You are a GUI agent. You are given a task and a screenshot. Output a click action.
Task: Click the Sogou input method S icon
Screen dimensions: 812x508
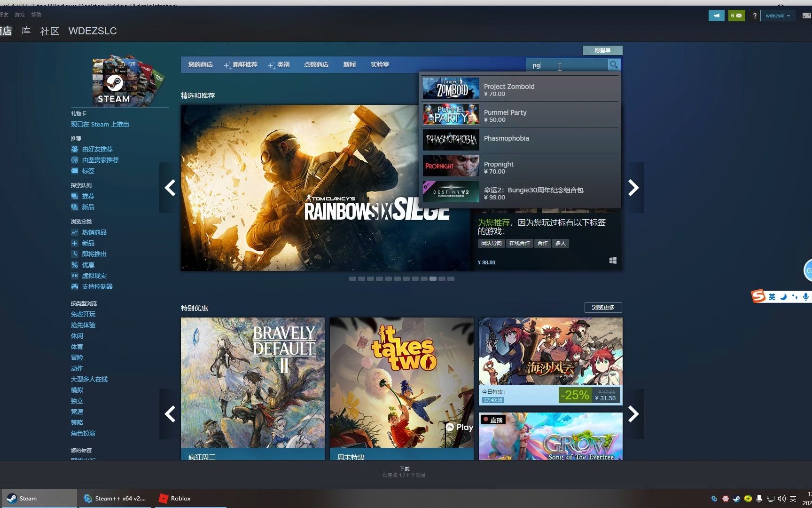tap(758, 296)
